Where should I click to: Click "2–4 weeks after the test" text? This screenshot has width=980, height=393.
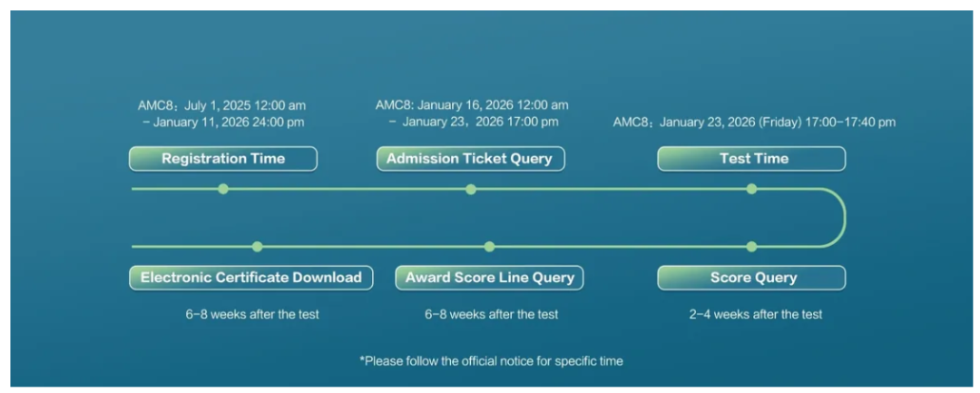pyautogui.click(x=755, y=314)
